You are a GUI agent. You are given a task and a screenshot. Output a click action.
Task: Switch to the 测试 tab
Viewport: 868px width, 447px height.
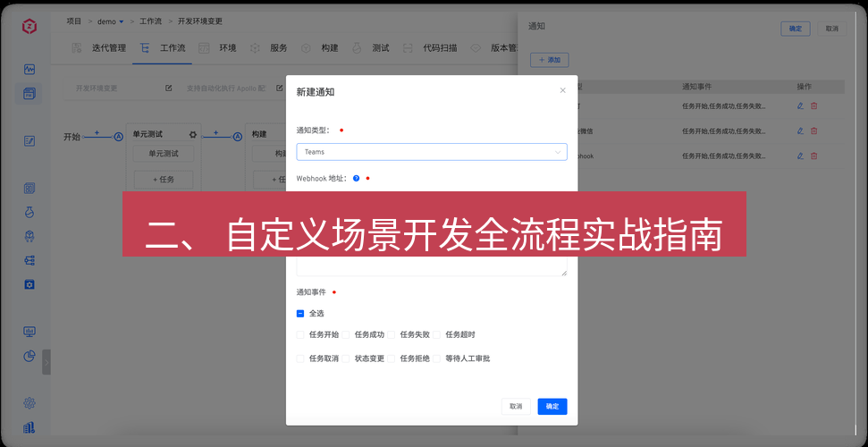[x=370, y=48]
